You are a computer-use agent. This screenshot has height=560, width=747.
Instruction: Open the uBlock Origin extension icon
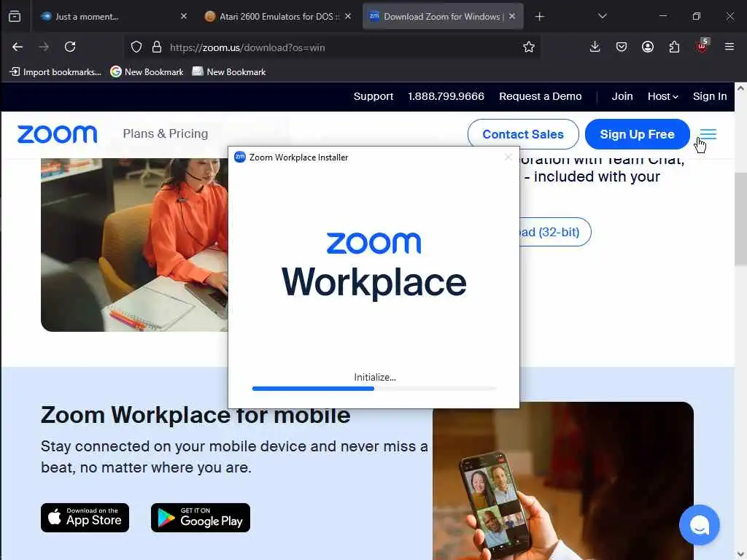pos(702,46)
